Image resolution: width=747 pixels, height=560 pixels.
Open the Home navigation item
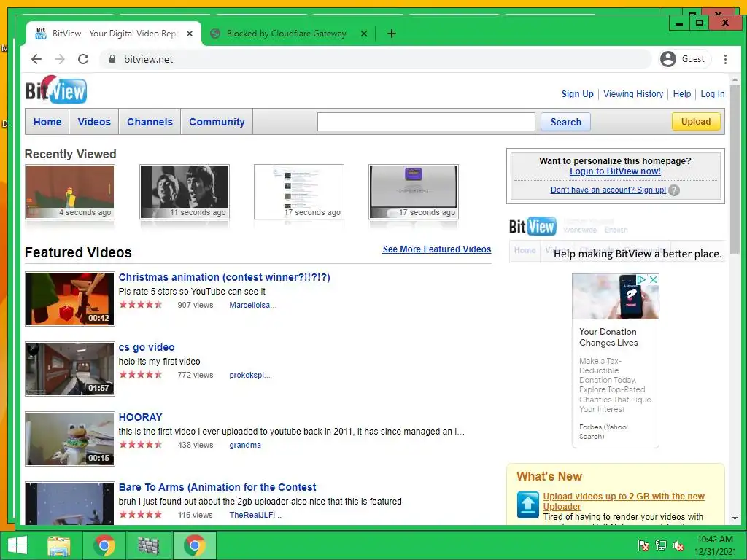click(47, 122)
